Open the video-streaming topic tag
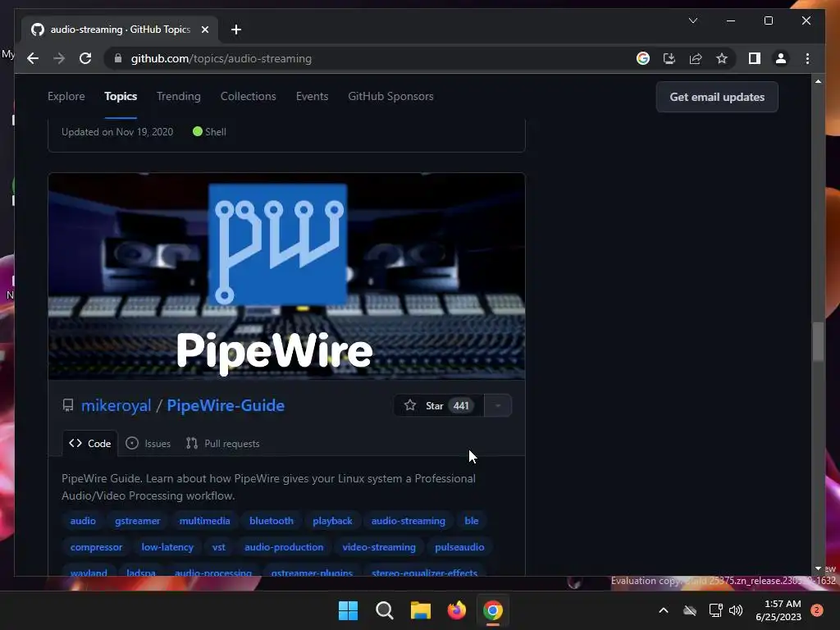The width and height of the screenshot is (840, 630). click(379, 547)
